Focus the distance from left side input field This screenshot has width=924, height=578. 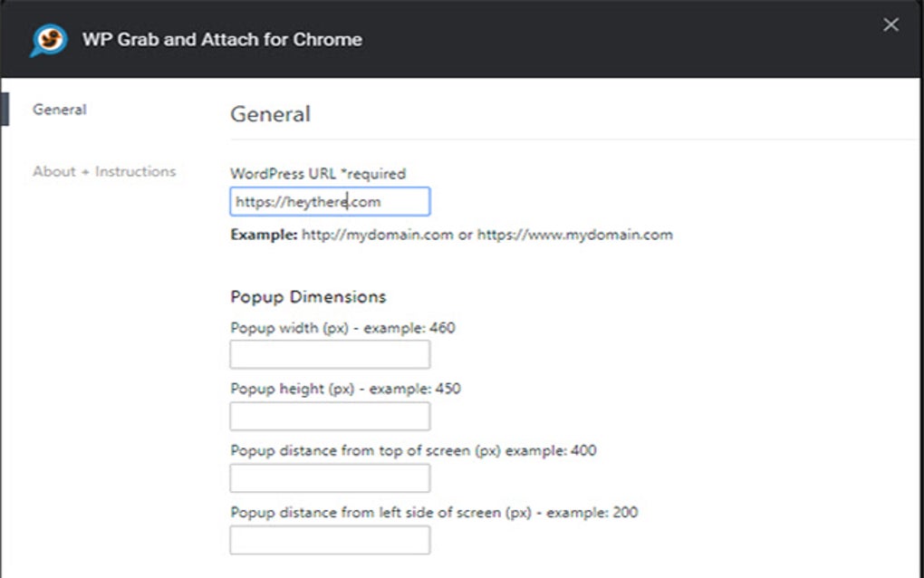pyautogui.click(x=330, y=540)
